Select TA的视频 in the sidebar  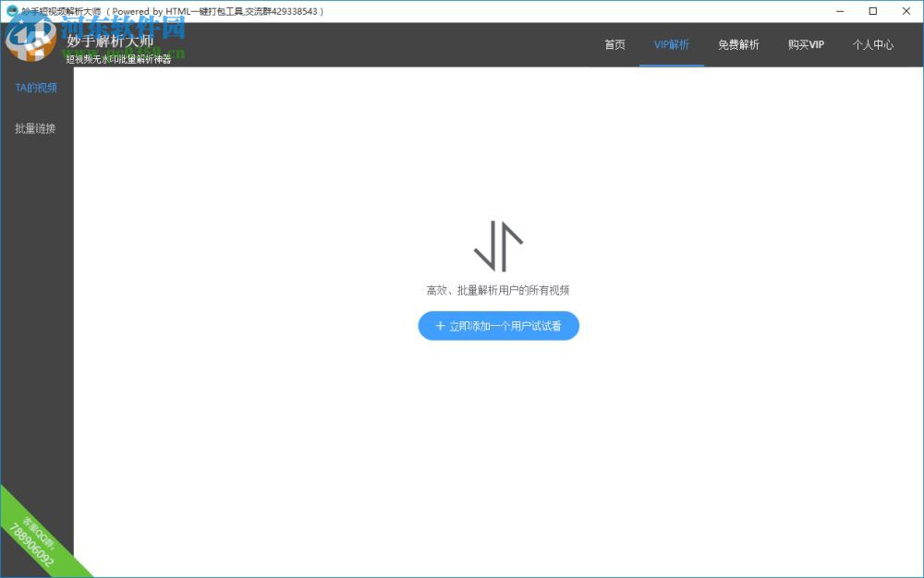[36, 88]
